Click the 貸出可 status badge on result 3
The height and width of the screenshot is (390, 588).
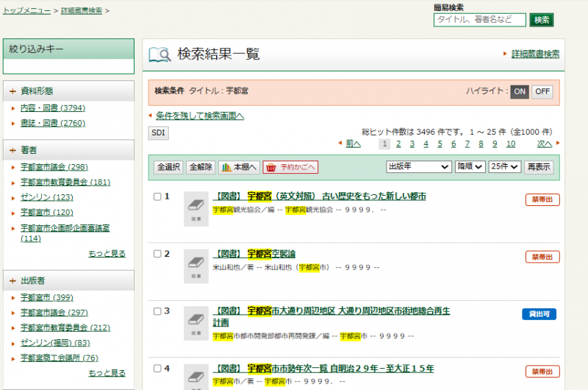(539, 314)
